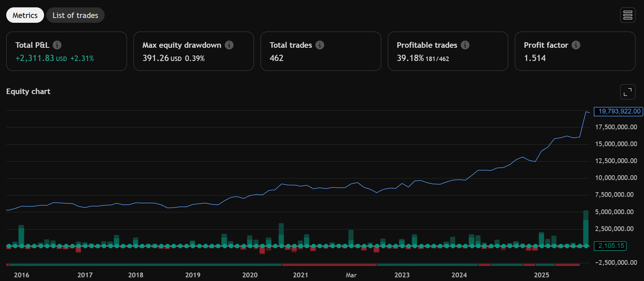The height and width of the screenshot is (281, 644).
Task: Click the Profit factor info icon
Action: point(576,45)
